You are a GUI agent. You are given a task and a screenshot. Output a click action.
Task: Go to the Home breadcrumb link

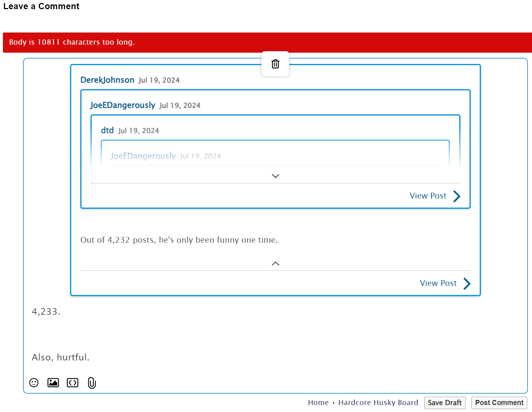(x=318, y=402)
